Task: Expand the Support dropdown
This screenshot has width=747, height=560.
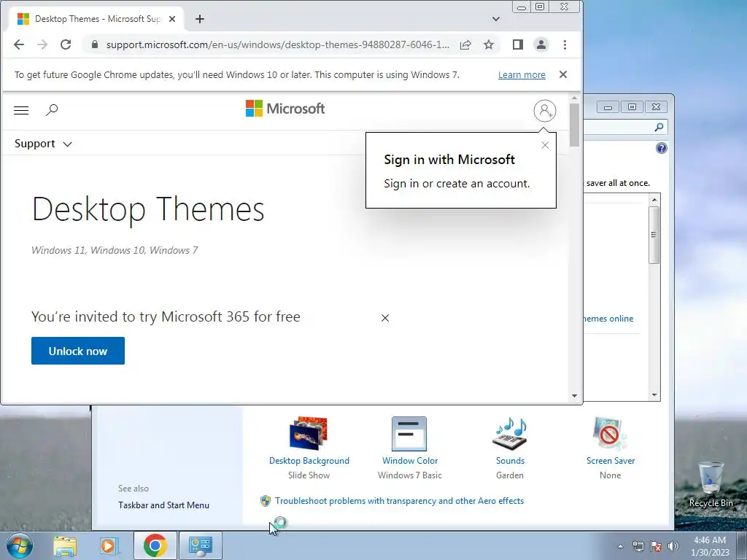Action: click(x=43, y=144)
